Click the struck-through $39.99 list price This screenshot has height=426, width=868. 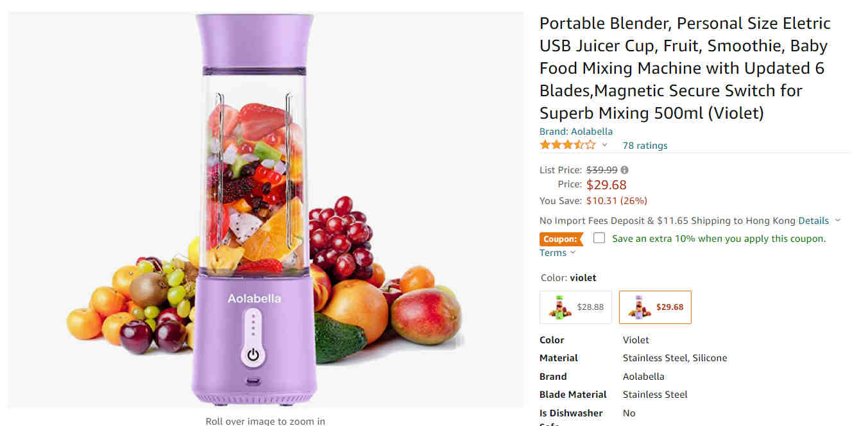[x=602, y=170]
